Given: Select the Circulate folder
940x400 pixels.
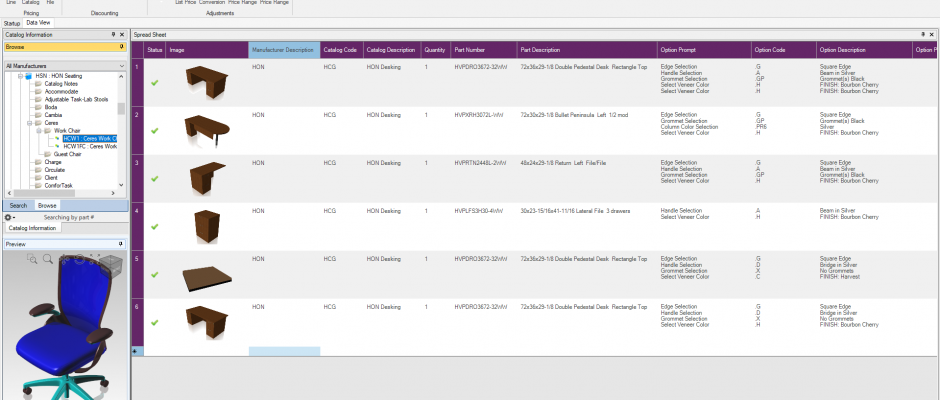Looking at the screenshot, I should [x=55, y=170].
